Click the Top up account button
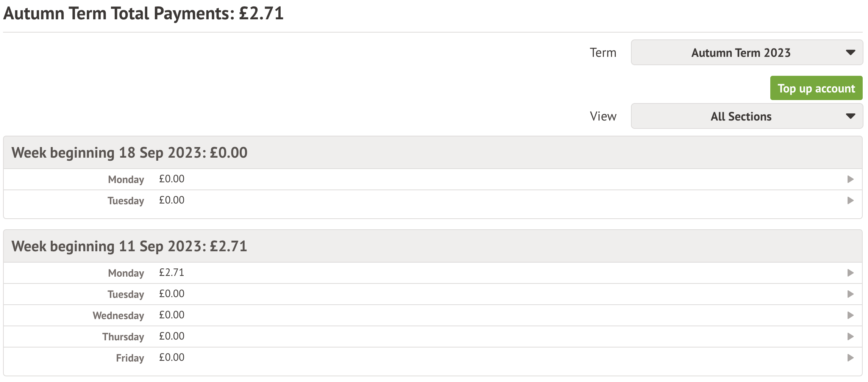The height and width of the screenshot is (382, 868). 816,88
